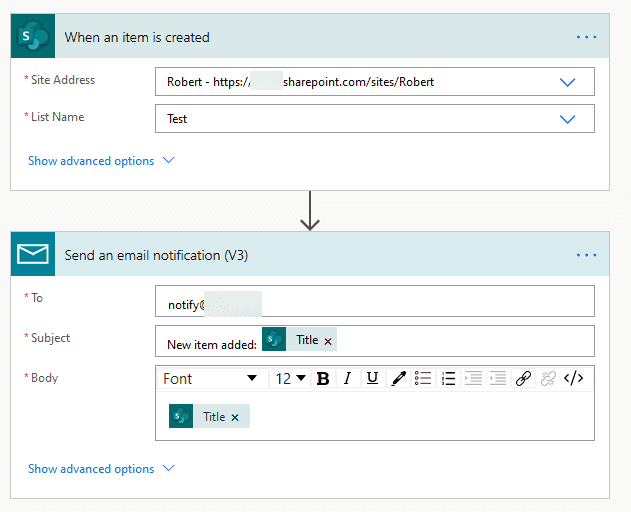
Task: Switch to HTML code view in the Body
Action: pyautogui.click(x=573, y=378)
